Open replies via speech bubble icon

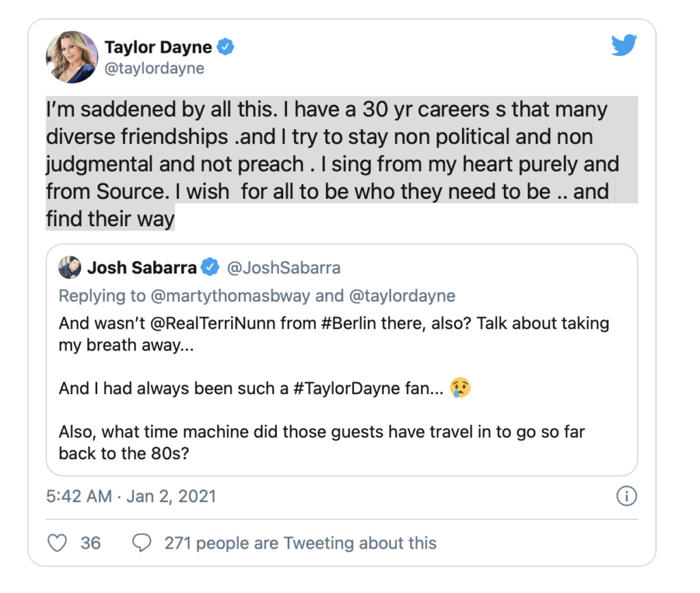[142, 543]
